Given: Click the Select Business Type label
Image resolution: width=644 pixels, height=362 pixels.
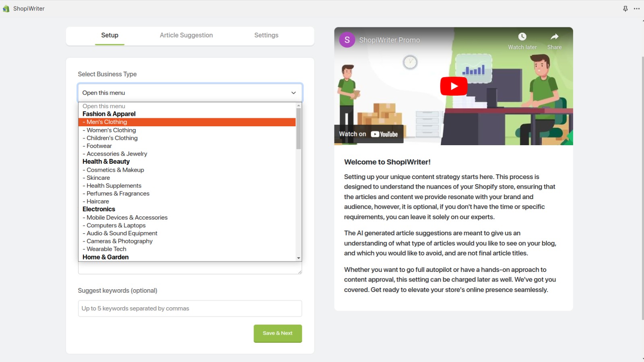Looking at the screenshot, I should (x=107, y=74).
